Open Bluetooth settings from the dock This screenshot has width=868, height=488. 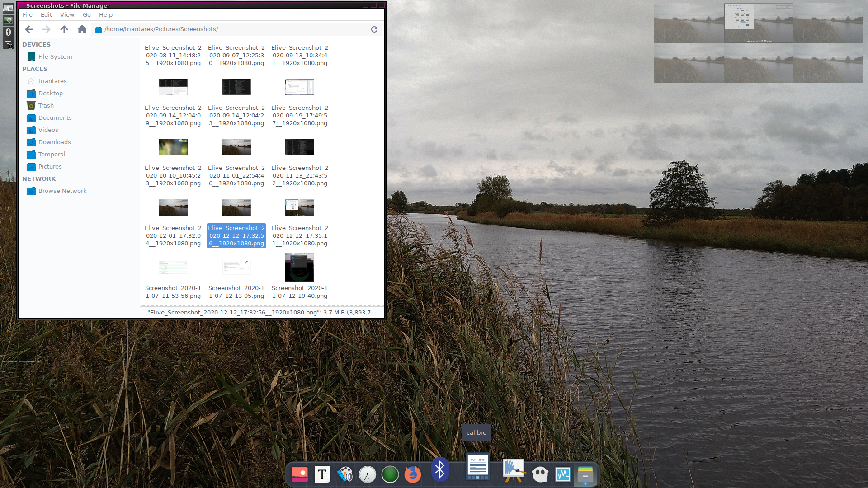(x=439, y=470)
